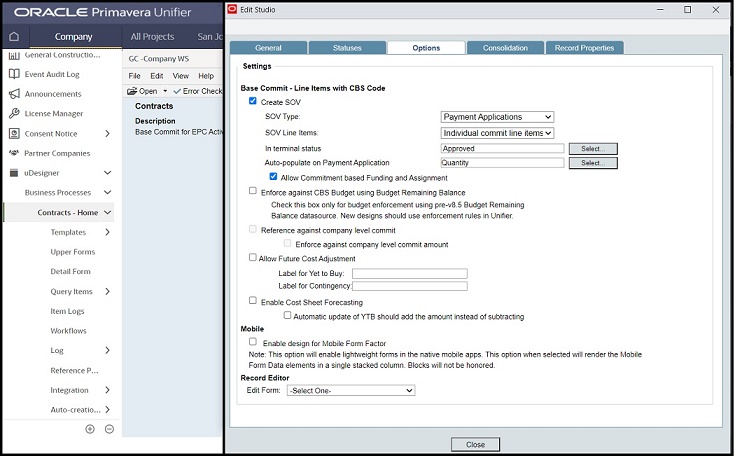735x456 pixels.
Task: Uncheck the Create SOV checkbox
Action: (x=253, y=101)
